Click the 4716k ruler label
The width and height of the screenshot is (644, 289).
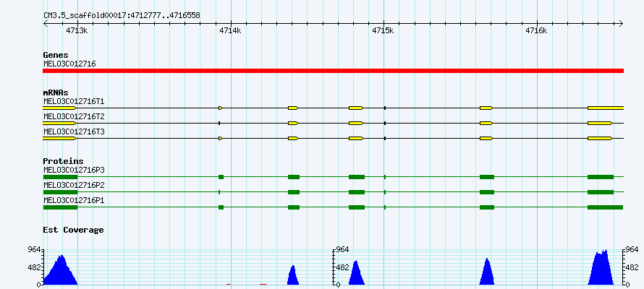[x=537, y=31]
